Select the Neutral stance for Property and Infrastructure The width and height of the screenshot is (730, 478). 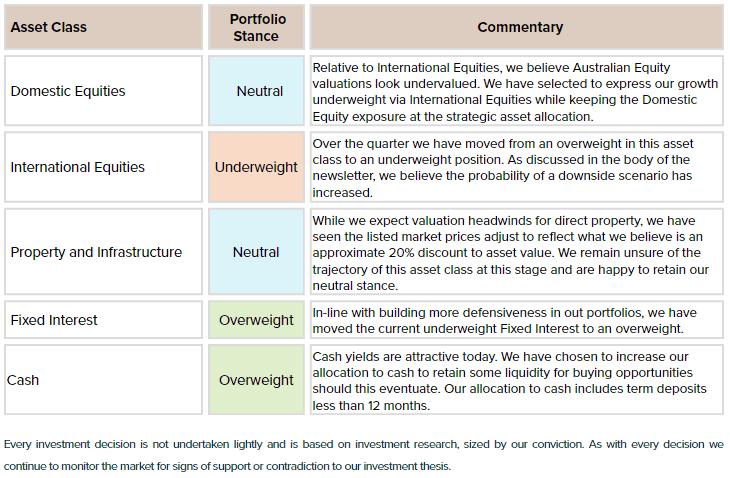click(x=256, y=252)
